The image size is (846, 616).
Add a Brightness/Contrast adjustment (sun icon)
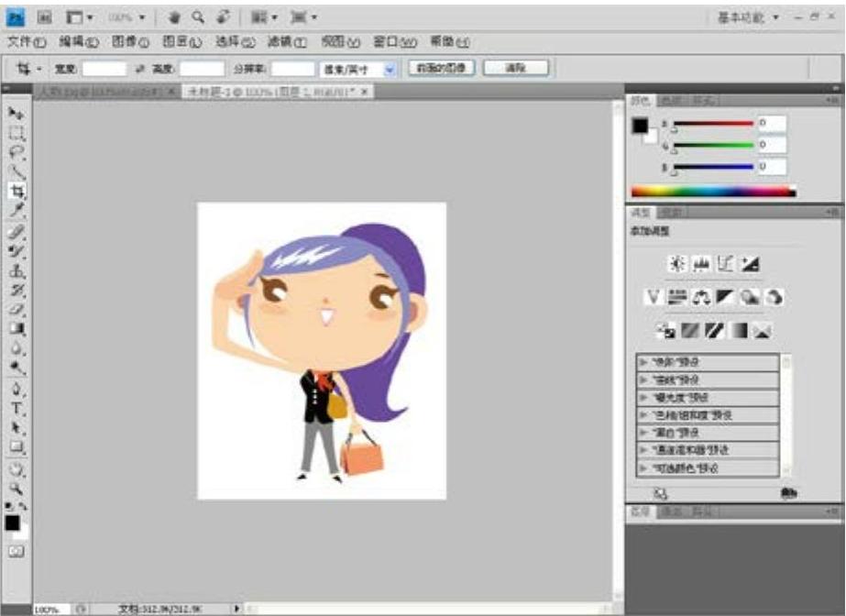(677, 264)
